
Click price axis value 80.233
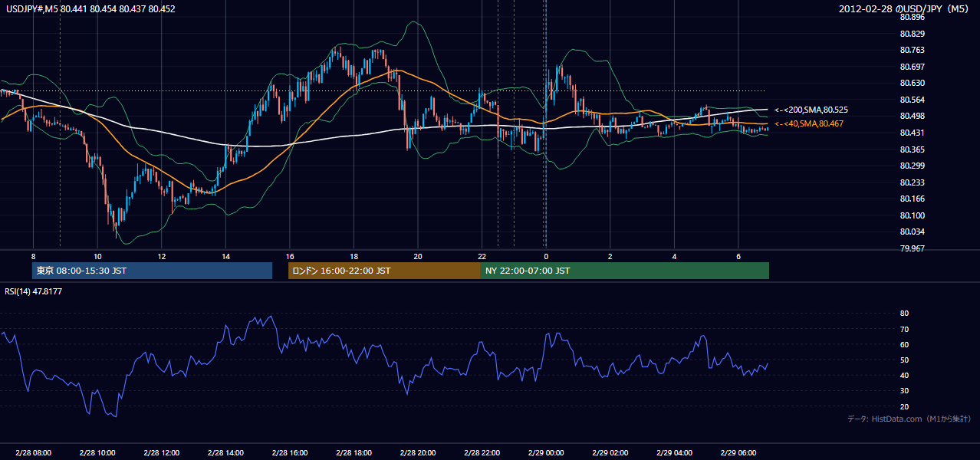913,183
